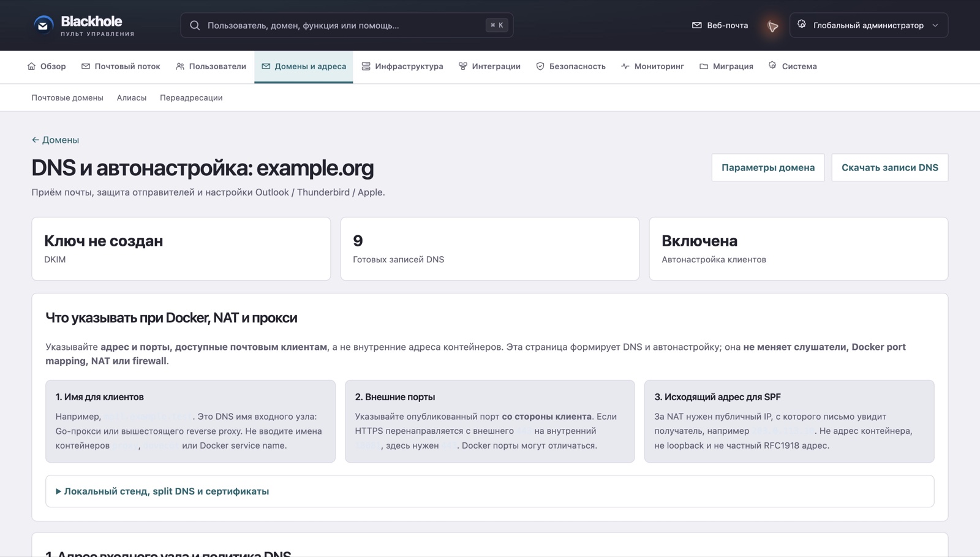Go to the Система tab
The image size is (980, 557).
[x=793, y=66]
